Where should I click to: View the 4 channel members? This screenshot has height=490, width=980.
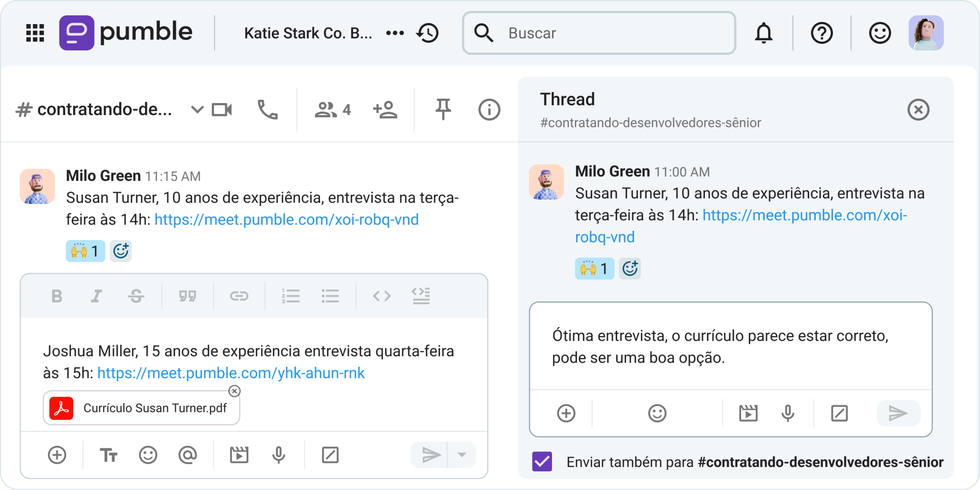click(x=332, y=109)
